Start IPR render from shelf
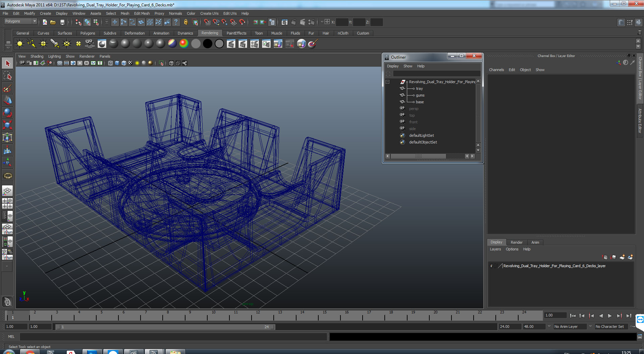 click(243, 44)
